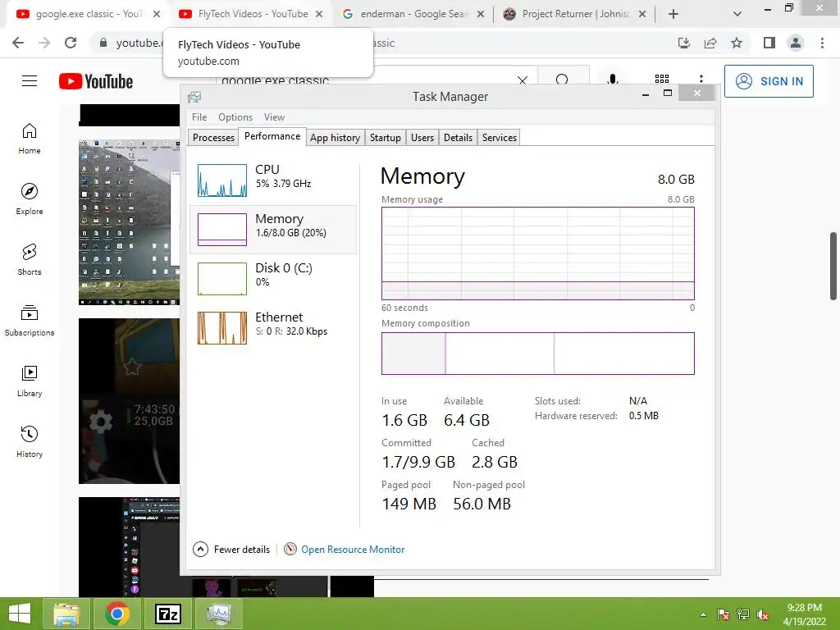Open Subscriptions in YouTube sidebar
The width and height of the screenshot is (840, 630).
[x=30, y=321]
